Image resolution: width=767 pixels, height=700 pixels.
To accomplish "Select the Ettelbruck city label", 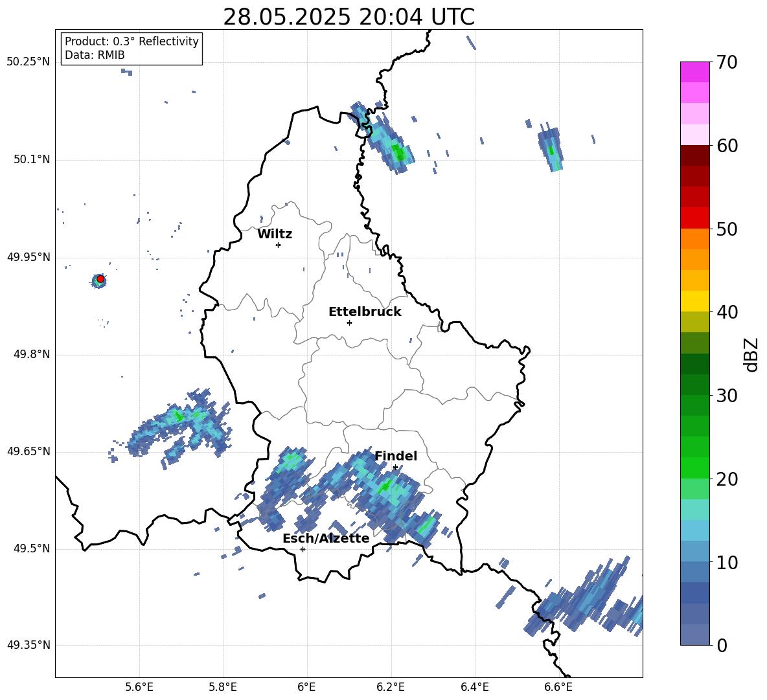I will (365, 312).
